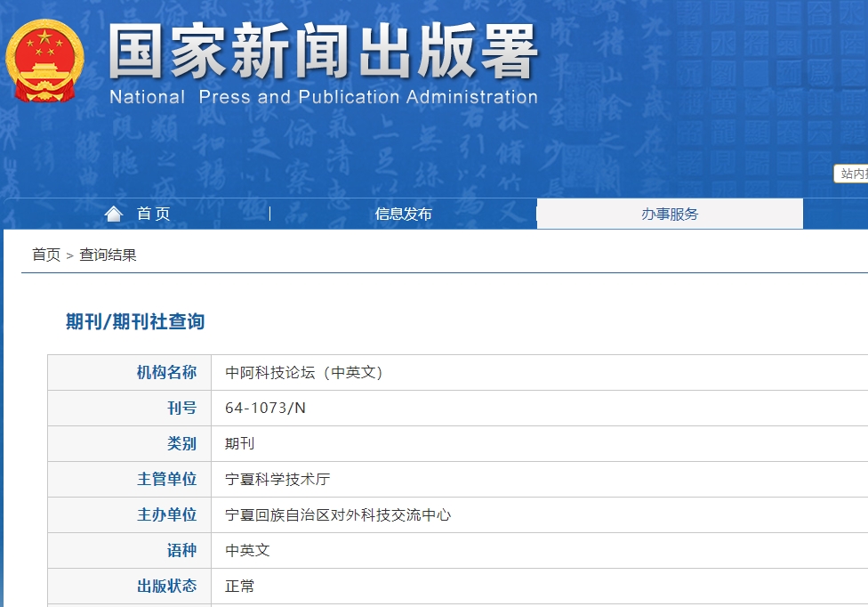Image resolution: width=868 pixels, height=607 pixels.
Task: Click the 正常 publication status value
Action: (x=240, y=586)
